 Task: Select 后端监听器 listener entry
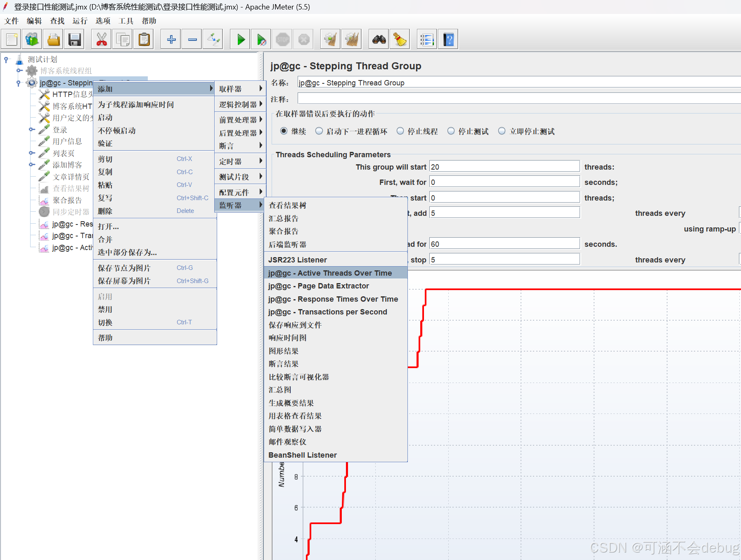(x=336, y=244)
